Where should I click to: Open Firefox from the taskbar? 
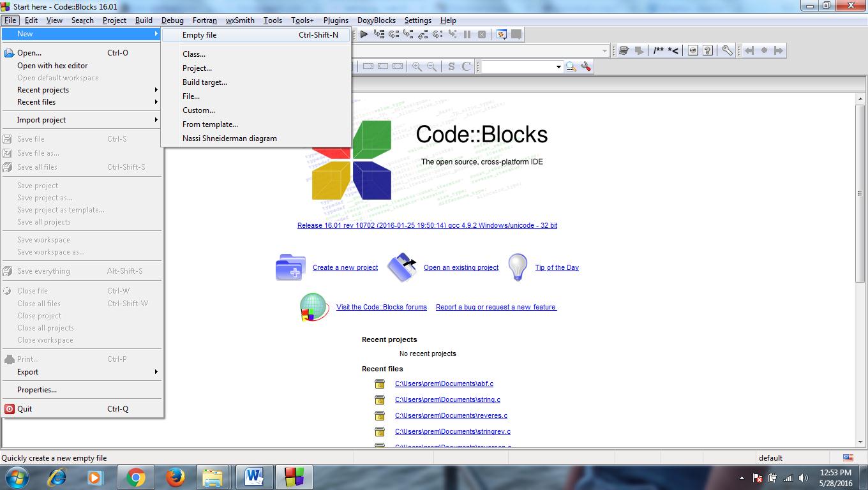(x=174, y=477)
